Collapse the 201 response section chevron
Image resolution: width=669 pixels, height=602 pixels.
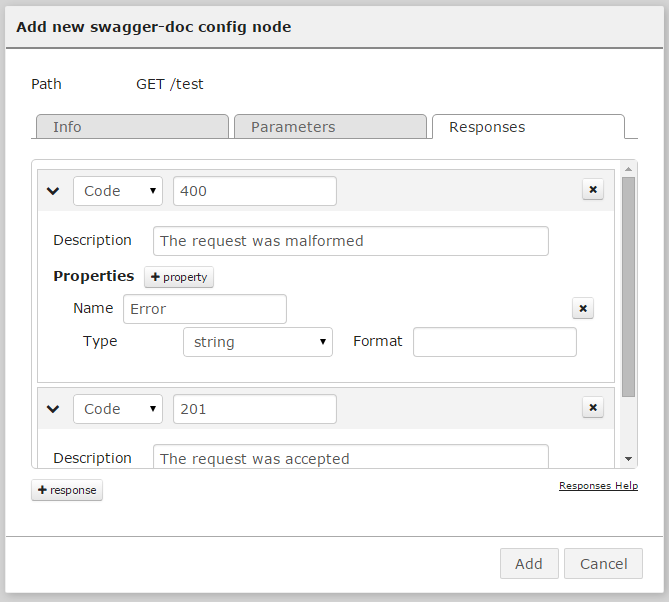53,409
